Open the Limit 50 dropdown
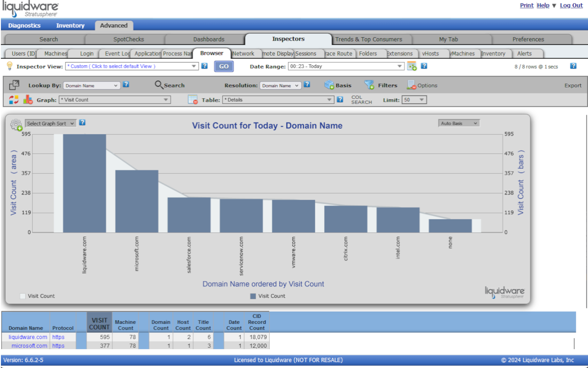Viewport: 588px width, 368px height. coord(414,99)
